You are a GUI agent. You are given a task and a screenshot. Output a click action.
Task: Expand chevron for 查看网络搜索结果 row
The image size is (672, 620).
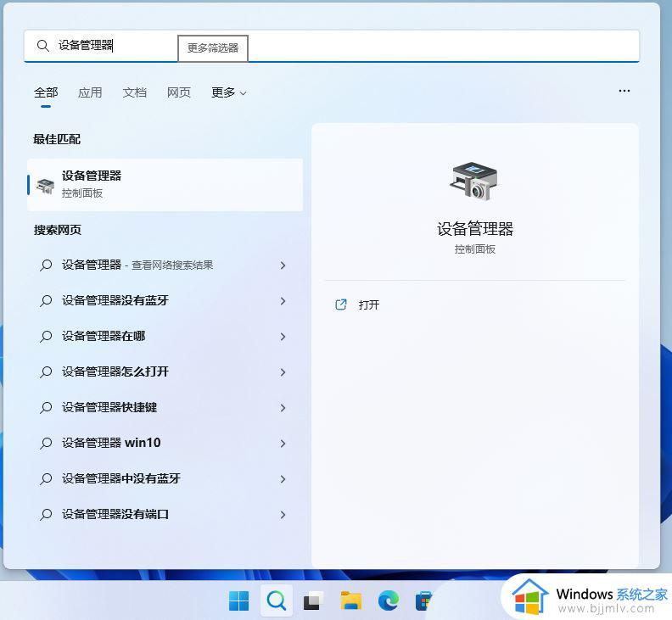coord(283,265)
